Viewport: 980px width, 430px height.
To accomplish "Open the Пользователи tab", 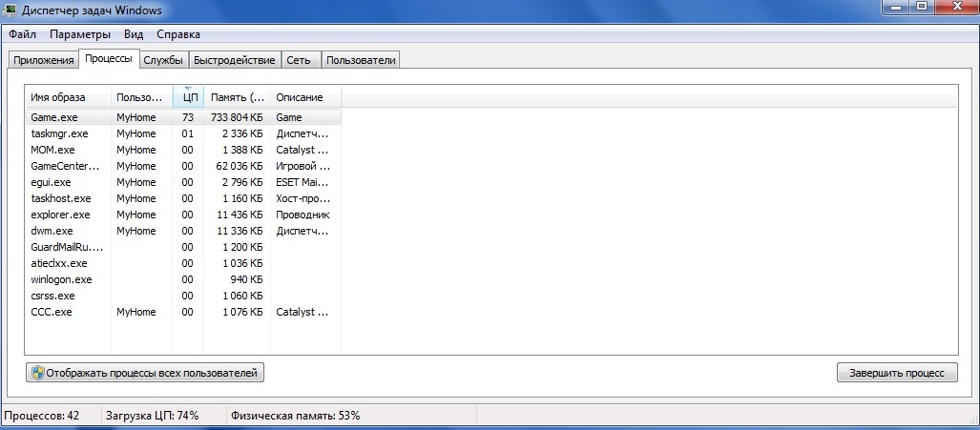I will [361, 60].
